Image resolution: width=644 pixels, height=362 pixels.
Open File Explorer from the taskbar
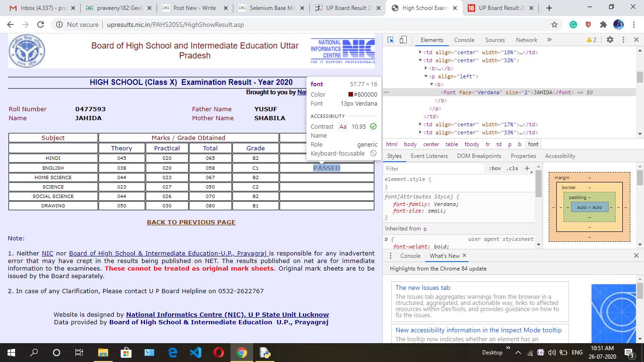(x=103, y=352)
